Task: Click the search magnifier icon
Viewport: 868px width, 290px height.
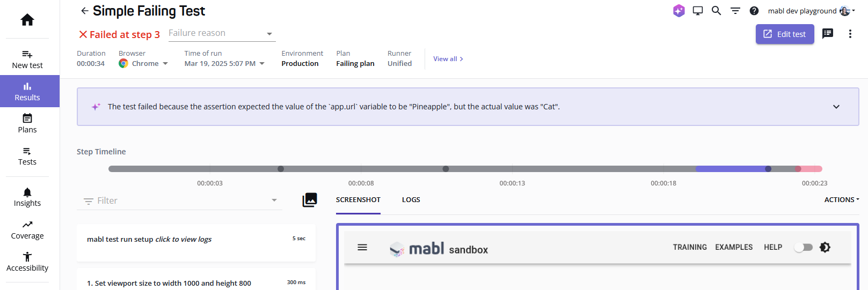Action: click(x=716, y=11)
